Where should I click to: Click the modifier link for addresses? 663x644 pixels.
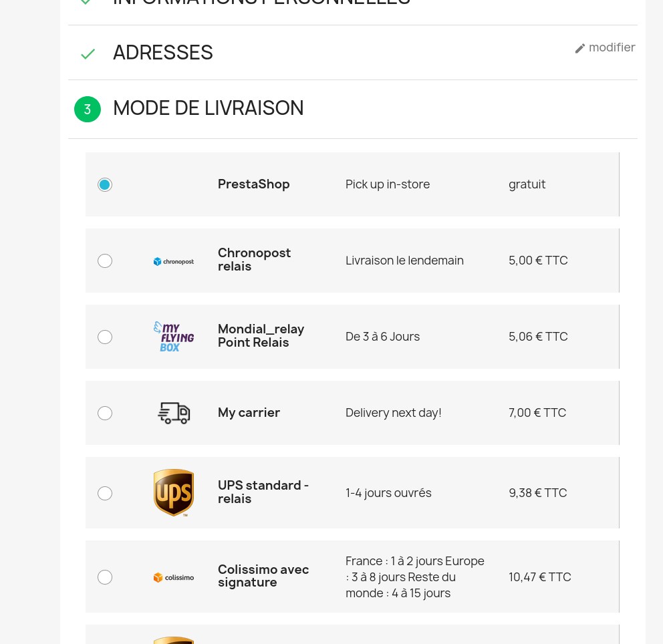612,47
